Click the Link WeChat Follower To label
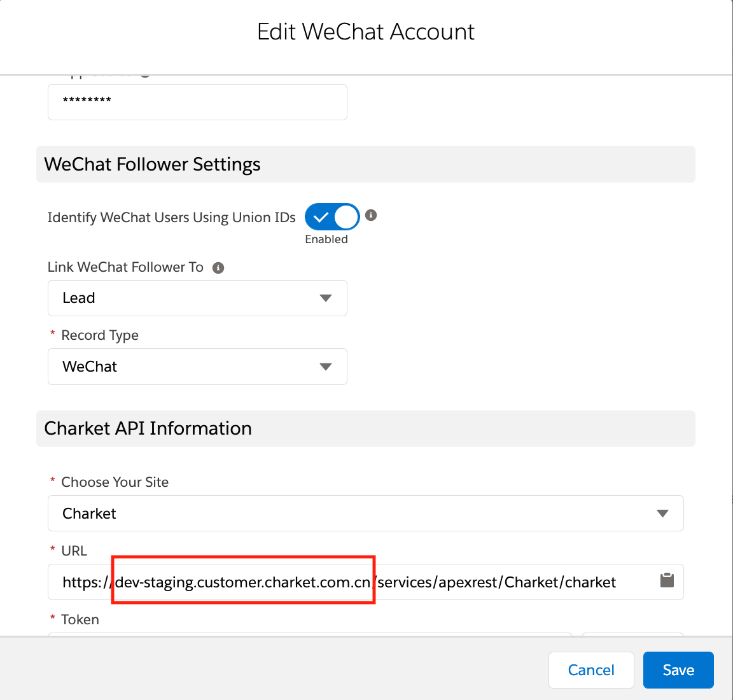 (125, 267)
